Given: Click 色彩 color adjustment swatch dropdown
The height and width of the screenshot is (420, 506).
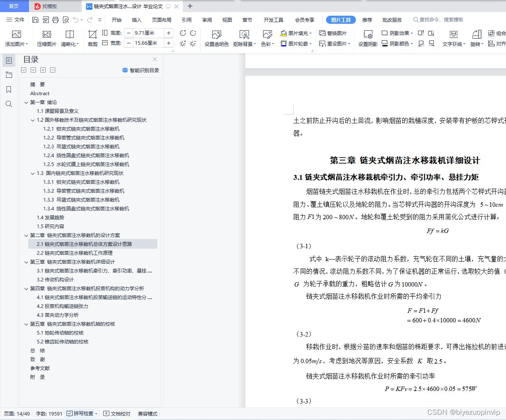Looking at the screenshot, I should pos(267,39).
